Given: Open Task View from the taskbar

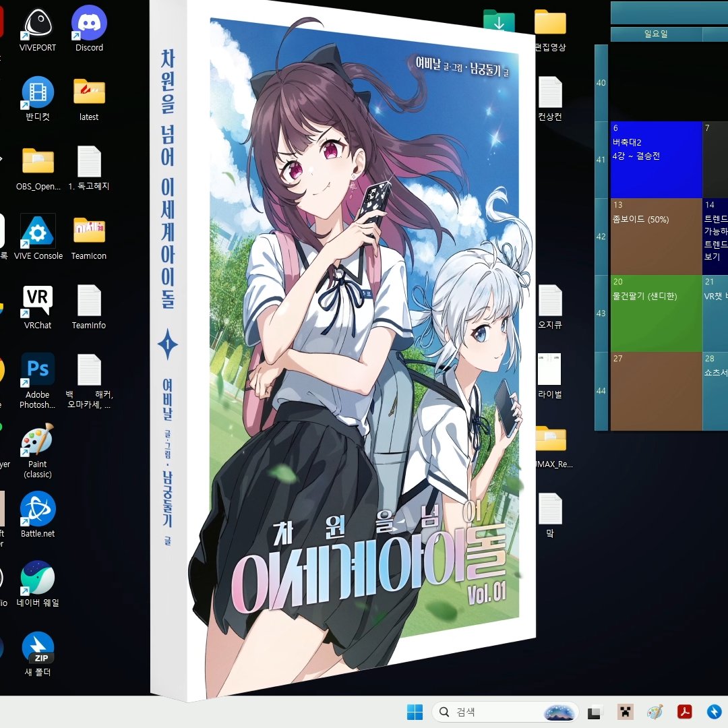Looking at the screenshot, I should point(594,712).
